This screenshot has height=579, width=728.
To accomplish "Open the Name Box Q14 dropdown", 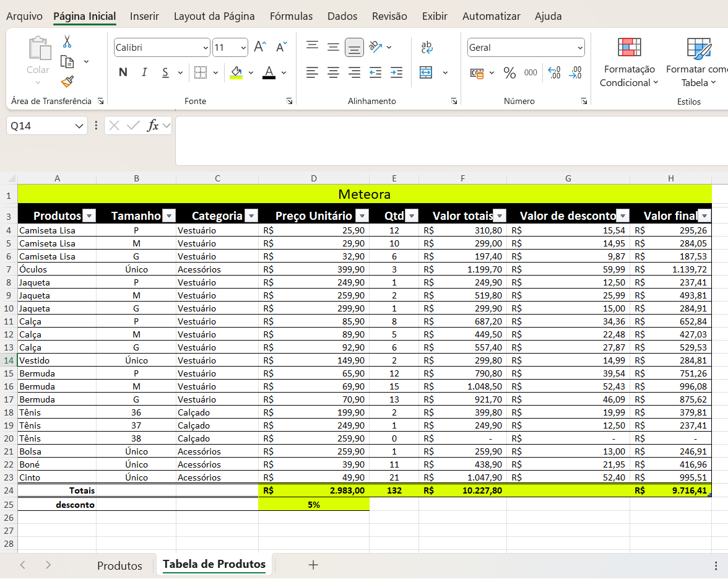I will coord(79,126).
